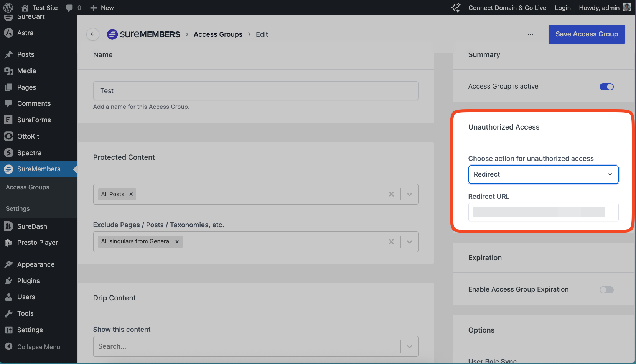Click the plus New icon
The height and width of the screenshot is (364, 636).
pyautogui.click(x=93, y=8)
